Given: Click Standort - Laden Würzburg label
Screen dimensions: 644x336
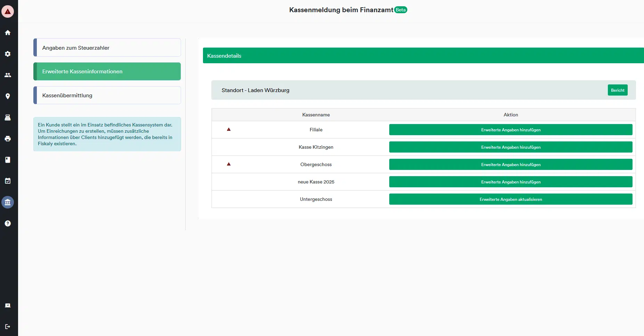Looking at the screenshot, I should pyautogui.click(x=255, y=90).
